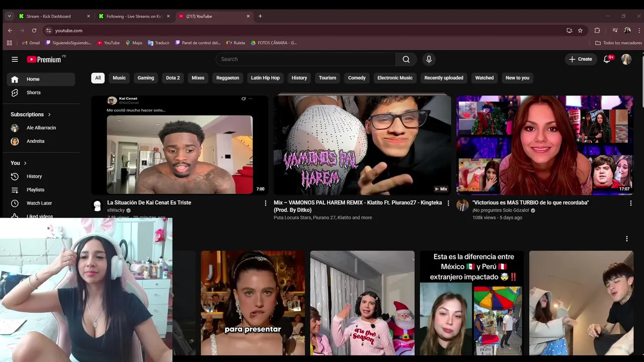This screenshot has width=644, height=362.
Task: Open the Vamonos Pal Harem mix thumbnail
Action: pos(362,145)
